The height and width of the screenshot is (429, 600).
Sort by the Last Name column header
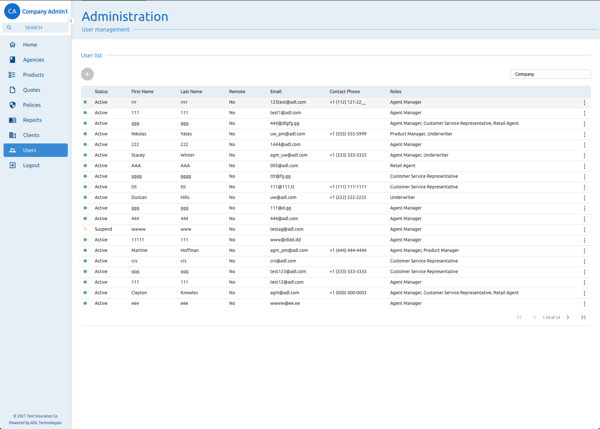[x=191, y=91]
